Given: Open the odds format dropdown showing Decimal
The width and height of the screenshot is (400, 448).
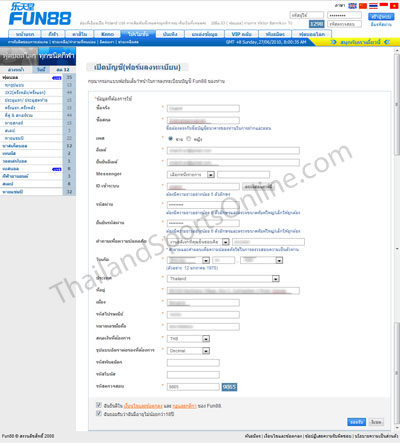Looking at the screenshot, I should [x=188, y=351].
